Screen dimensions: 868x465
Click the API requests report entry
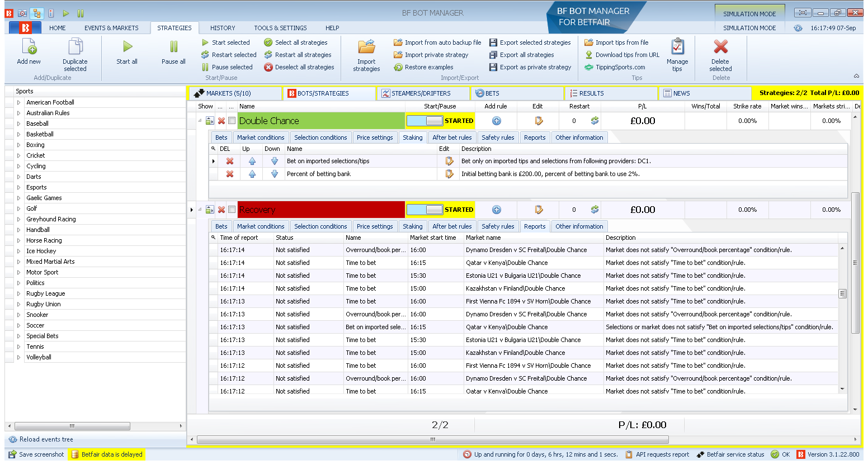coord(657,454)
